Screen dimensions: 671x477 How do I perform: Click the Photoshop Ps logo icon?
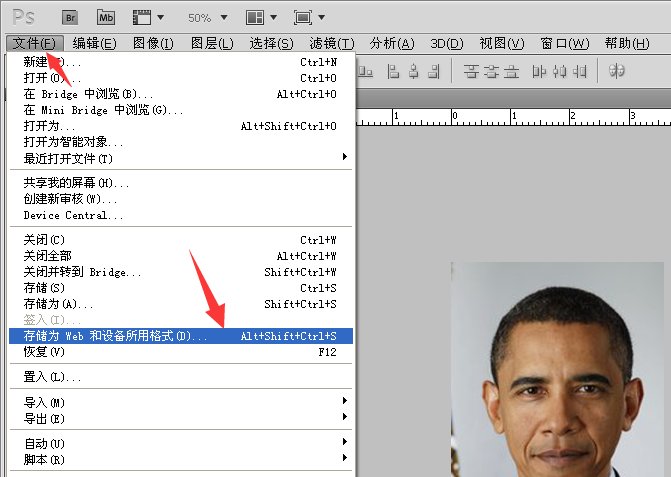(x=23, y=17)
